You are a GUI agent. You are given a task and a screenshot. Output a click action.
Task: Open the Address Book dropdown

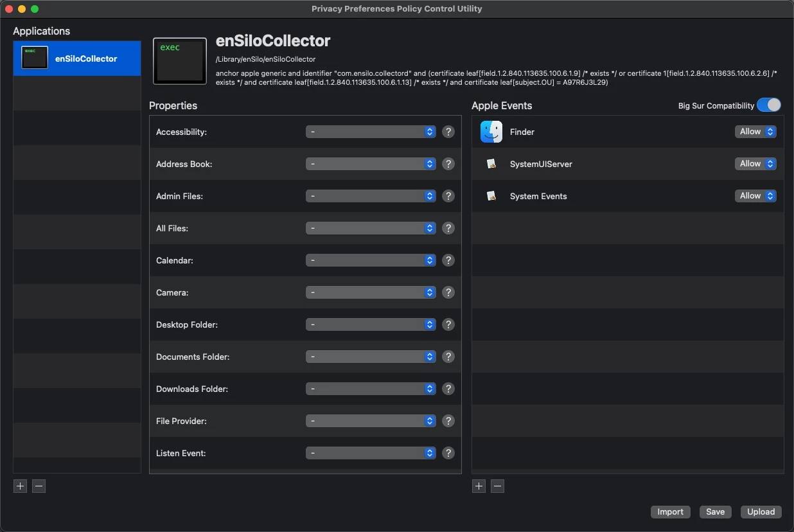tap(371, 164)
